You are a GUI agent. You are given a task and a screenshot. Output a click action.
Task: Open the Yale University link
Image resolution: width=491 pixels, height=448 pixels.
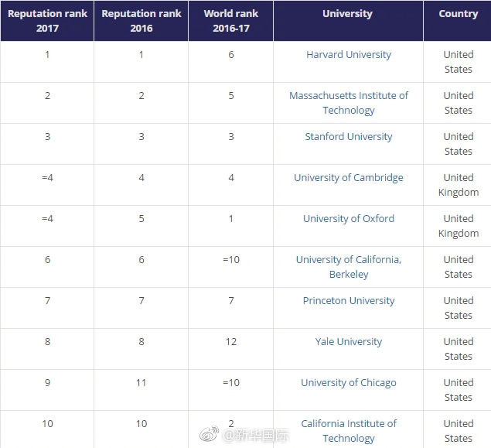click(349, 342)
